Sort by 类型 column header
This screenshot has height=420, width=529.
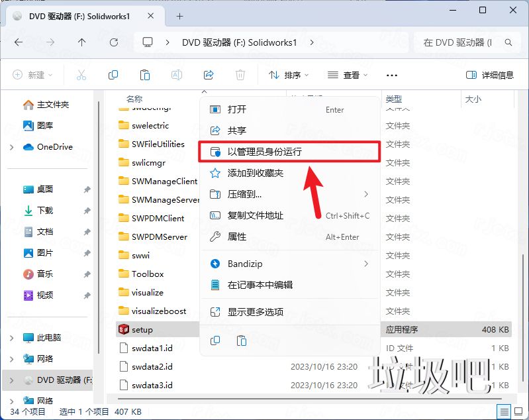coord(394,99)
